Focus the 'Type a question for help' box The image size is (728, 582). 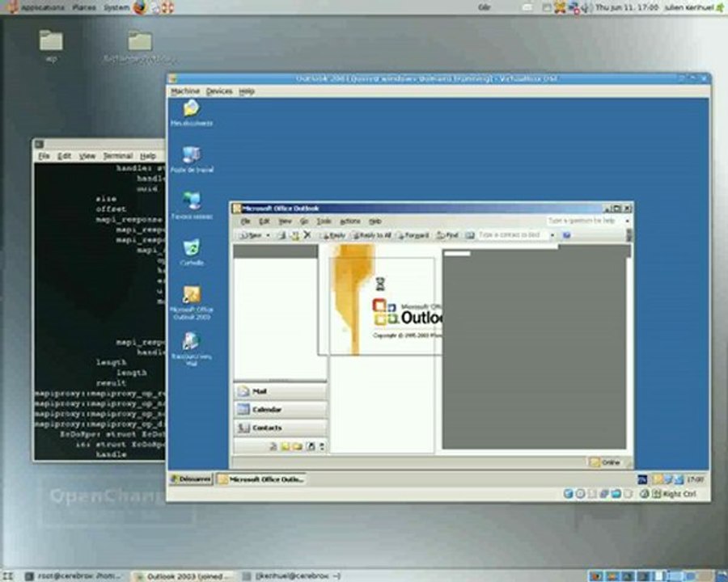[585, 221]
